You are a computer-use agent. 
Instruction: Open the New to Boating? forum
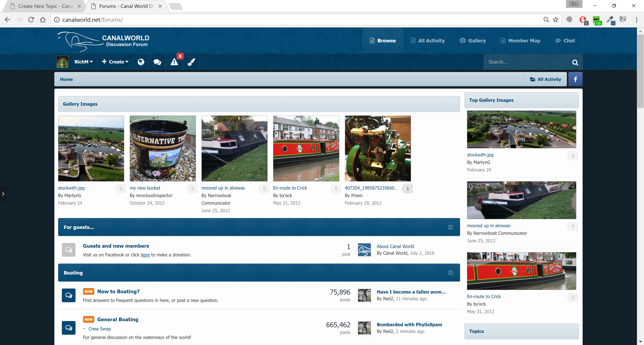[118, 291]
